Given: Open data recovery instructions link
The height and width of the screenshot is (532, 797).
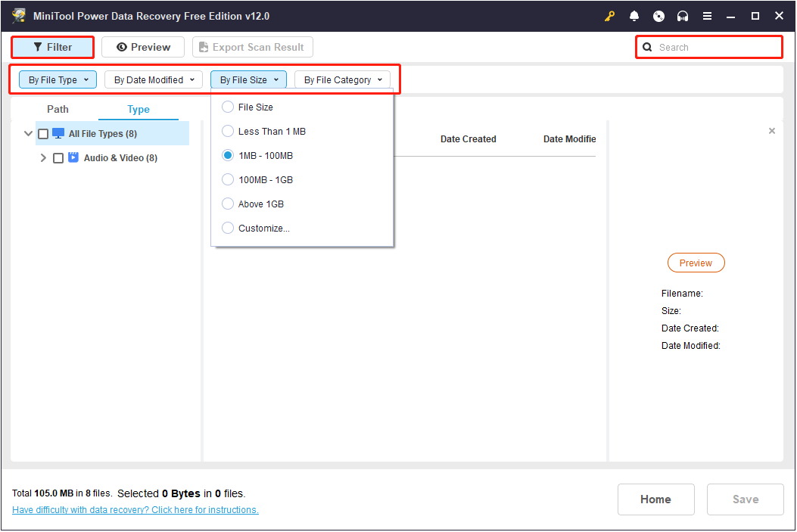Looking at the screenshot, I should coord(135,509).
